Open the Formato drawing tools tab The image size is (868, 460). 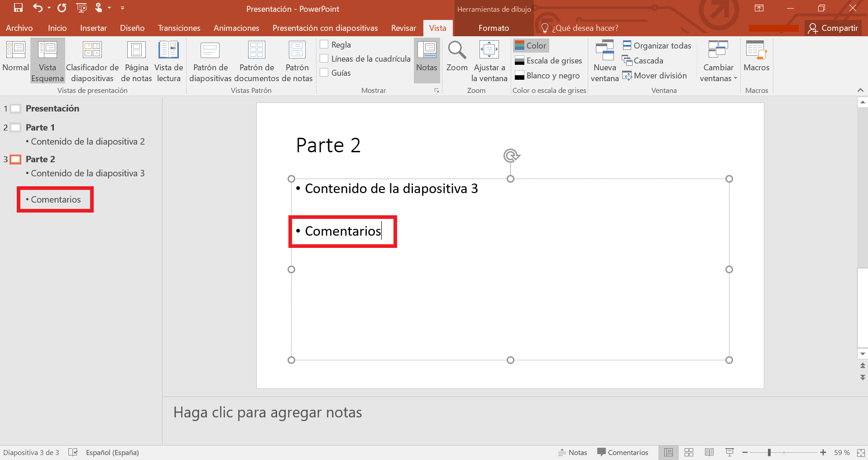(494, 28)
